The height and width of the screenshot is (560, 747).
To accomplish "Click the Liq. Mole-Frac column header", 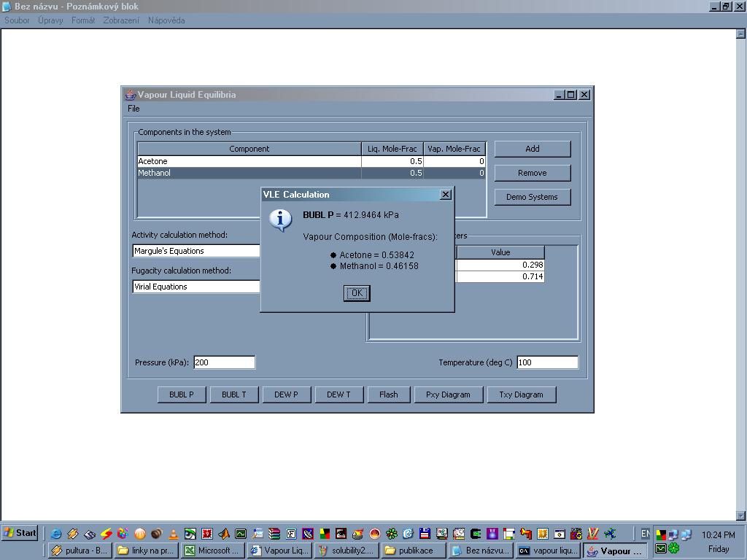I will [x=392, y=149].
